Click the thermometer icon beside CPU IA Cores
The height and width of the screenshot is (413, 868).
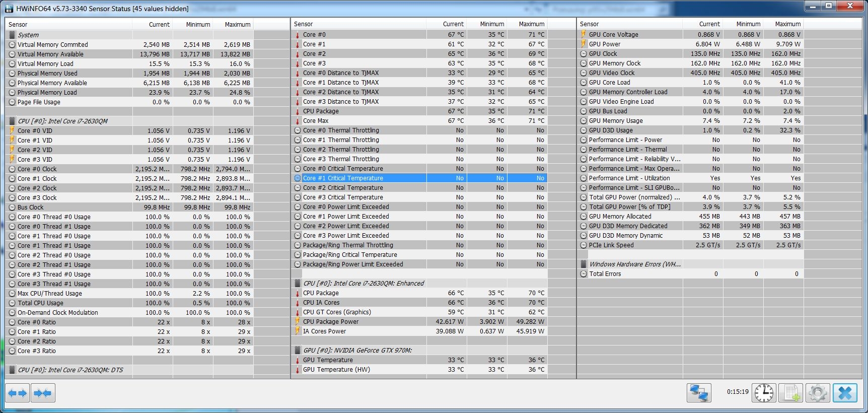[x=298, y=303]
